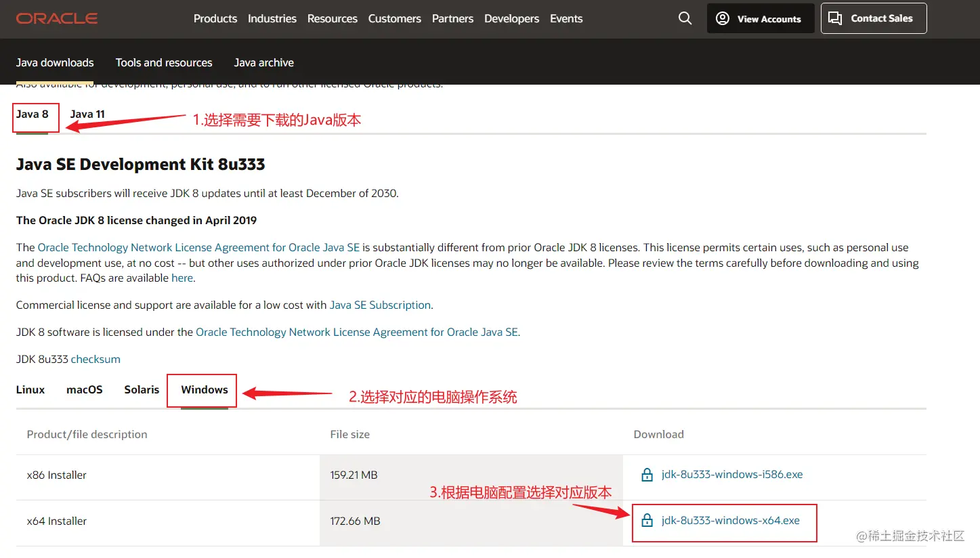The width and height of the screenshot is (980, 558).
Task: Select the Windows platform tab
Action: pyautogui.click(x=205, y=389)
